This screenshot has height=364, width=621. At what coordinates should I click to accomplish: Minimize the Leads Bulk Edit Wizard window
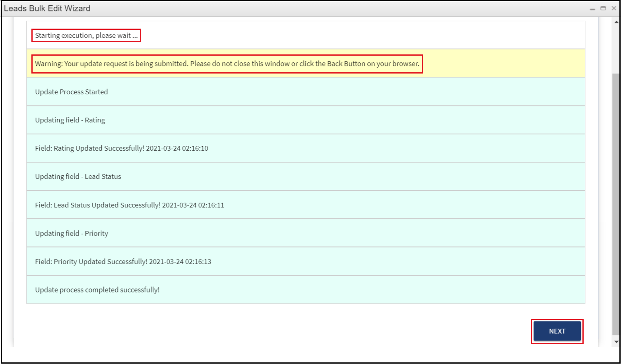coord(592,8)
